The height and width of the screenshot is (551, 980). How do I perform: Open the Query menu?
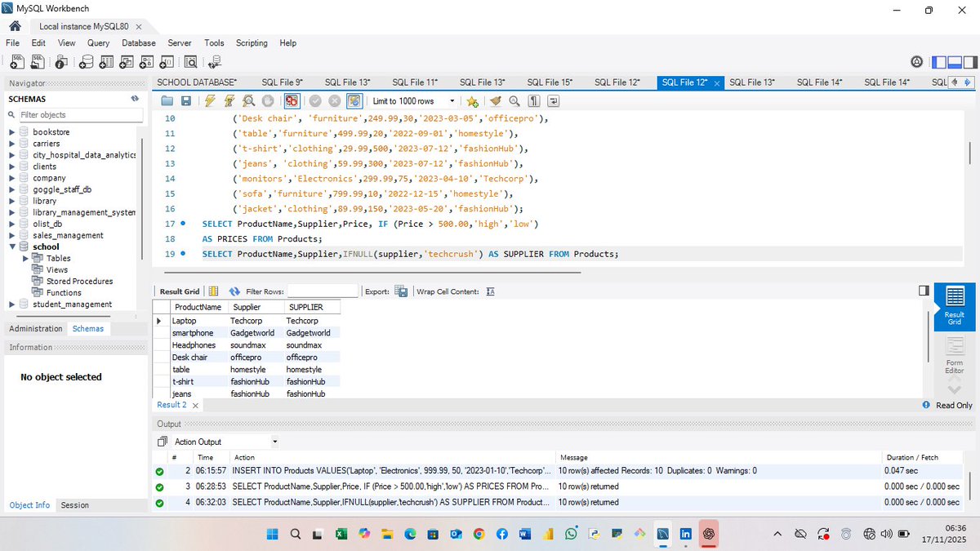click(x=98, y=43)
